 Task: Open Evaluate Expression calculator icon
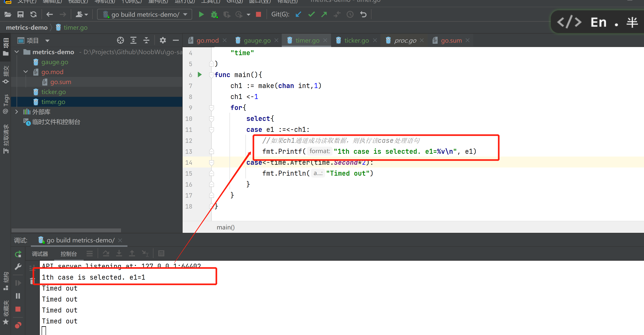[161, 254]
